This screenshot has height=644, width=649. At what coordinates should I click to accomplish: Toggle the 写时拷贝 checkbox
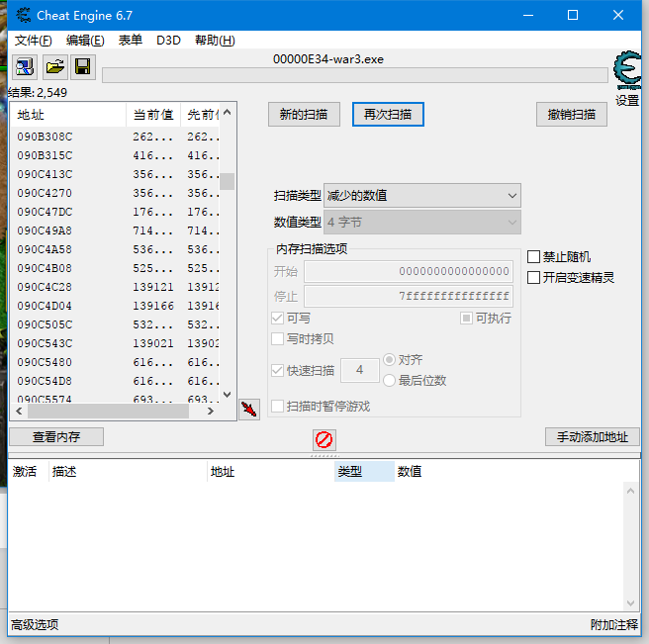coord(277,339)
